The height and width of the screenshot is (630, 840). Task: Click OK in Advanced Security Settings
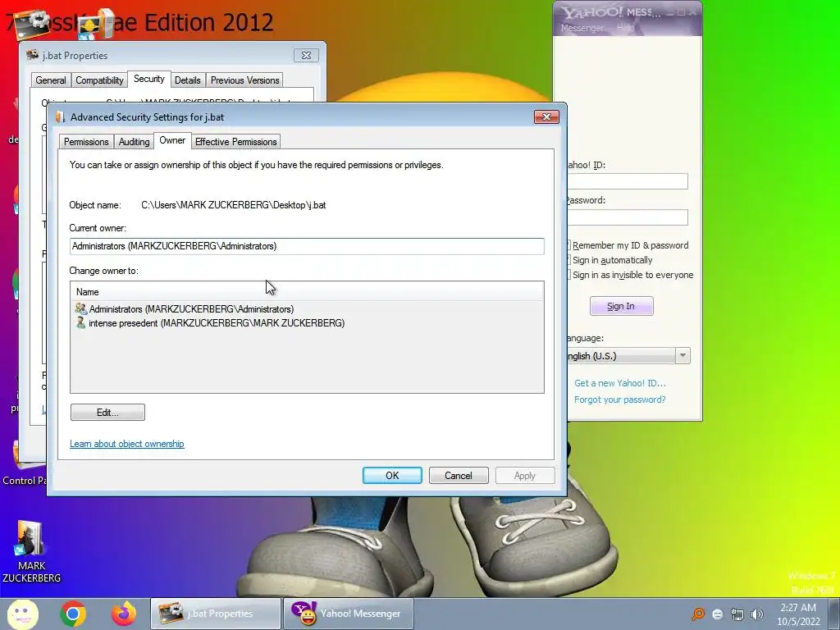pyautogui.click(x=392, y=476)
